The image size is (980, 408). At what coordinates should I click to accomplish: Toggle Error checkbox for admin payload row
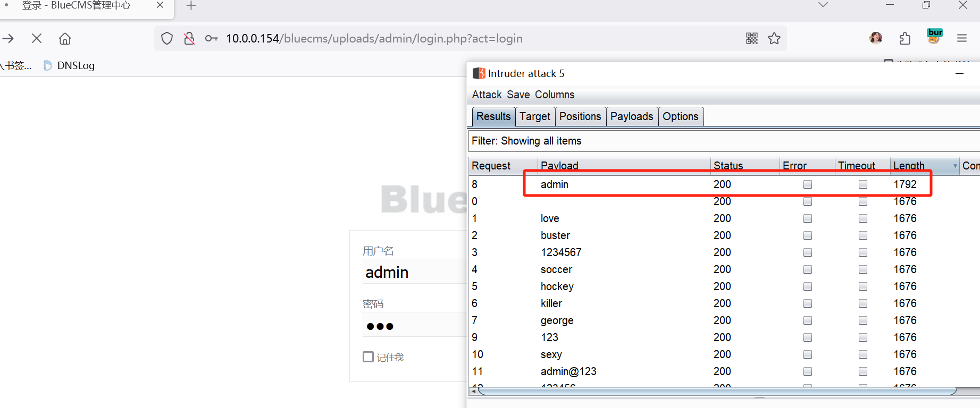coord(808,184)
